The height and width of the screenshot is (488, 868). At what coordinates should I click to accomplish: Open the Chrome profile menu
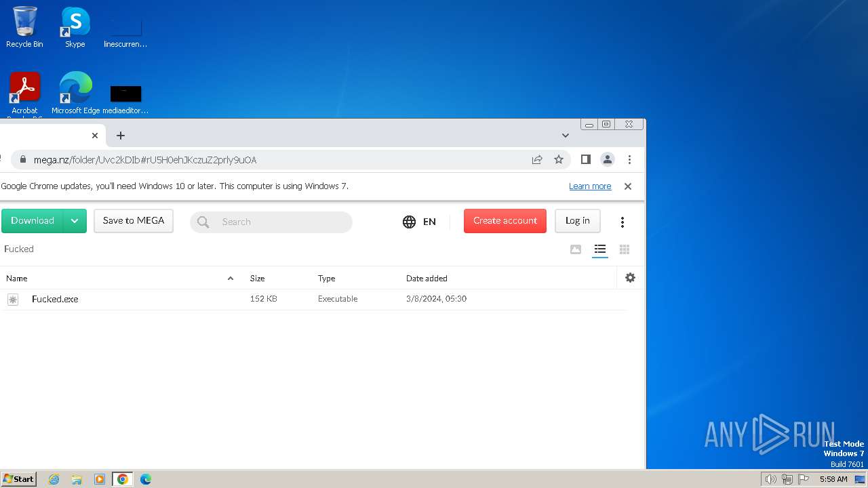[x=608, y=160]
